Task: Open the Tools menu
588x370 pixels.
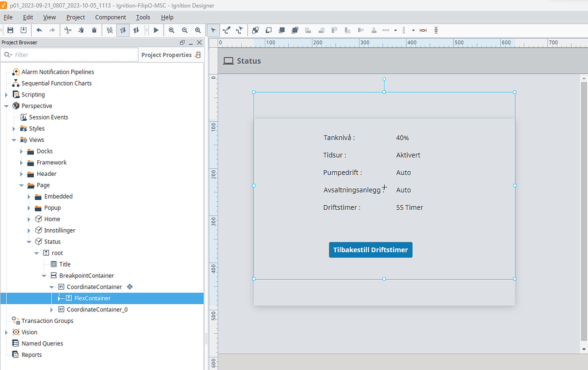Action: tap(142, 17)
